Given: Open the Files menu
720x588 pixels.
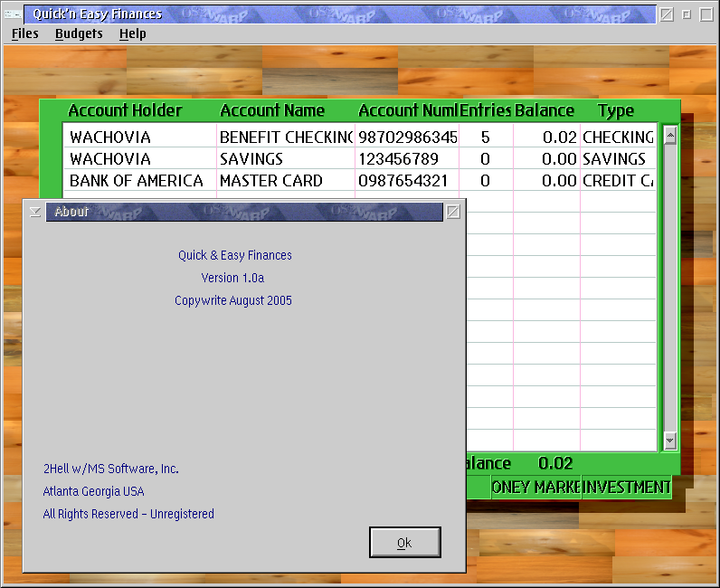Looking at the screenshot, I should pos(25,33).
